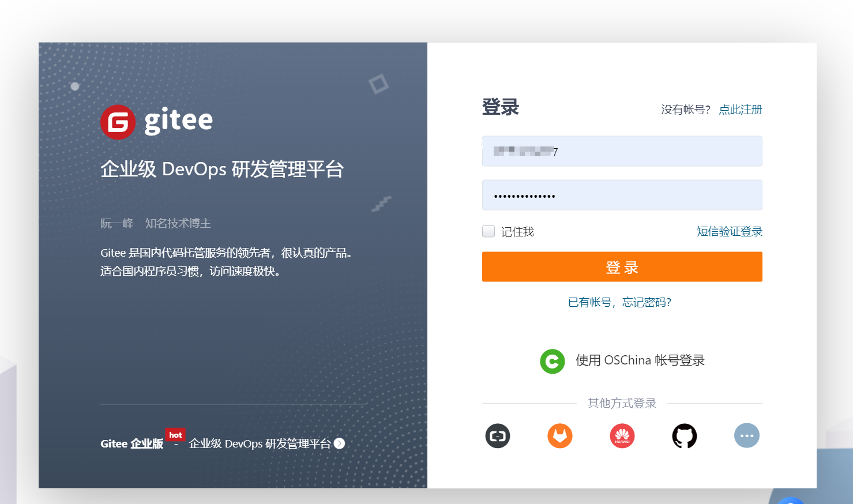Open the Gitee 企业版 link

(132, 443)
